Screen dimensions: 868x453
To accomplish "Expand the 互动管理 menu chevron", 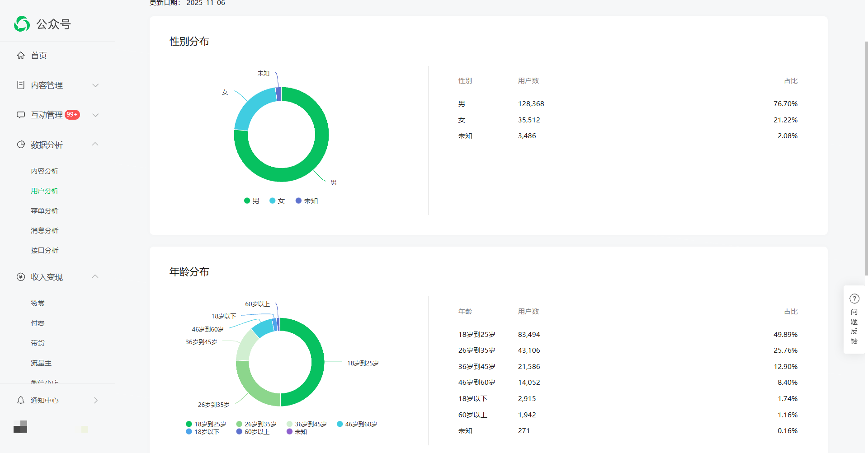I will click(x=95, y=115).
